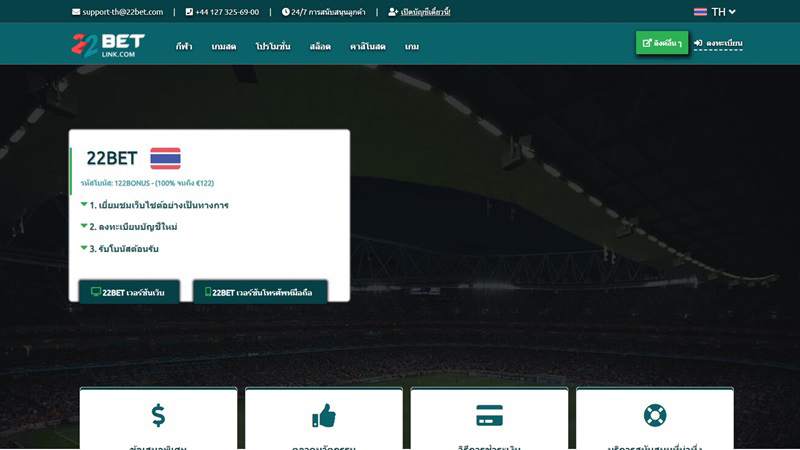800x450 pixels.
Task: Click the thumbs-up icon card
Action: pos(323,415)
